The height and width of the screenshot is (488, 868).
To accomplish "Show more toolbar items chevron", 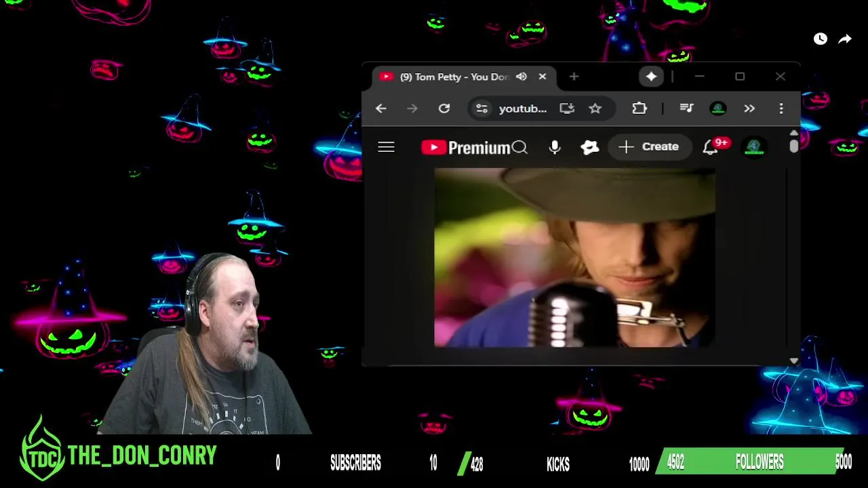I will pyautogui.click(x=749, y=108).
